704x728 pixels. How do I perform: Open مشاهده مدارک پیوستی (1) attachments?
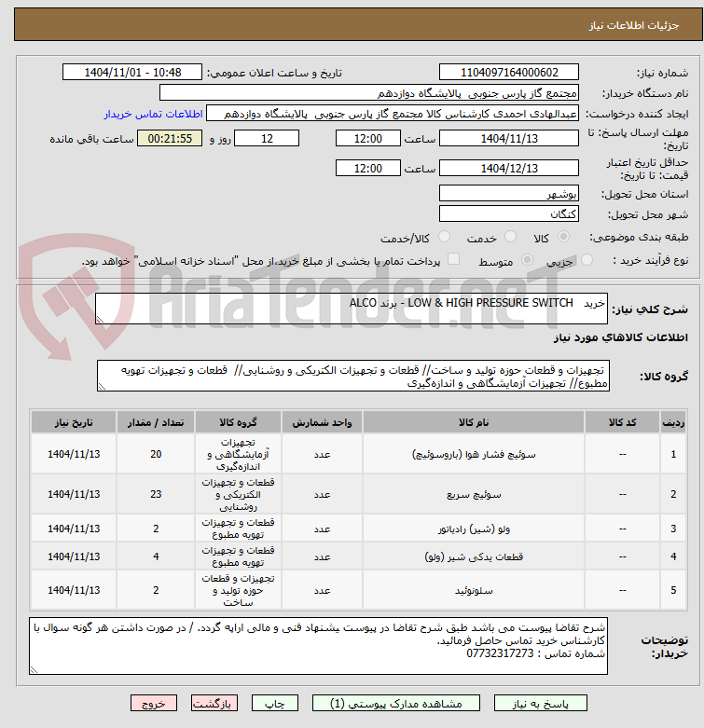click(x=396, y=704)
